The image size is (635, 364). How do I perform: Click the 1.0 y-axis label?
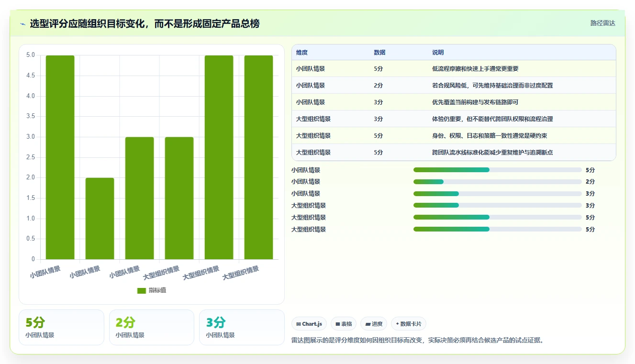[30, 219]
